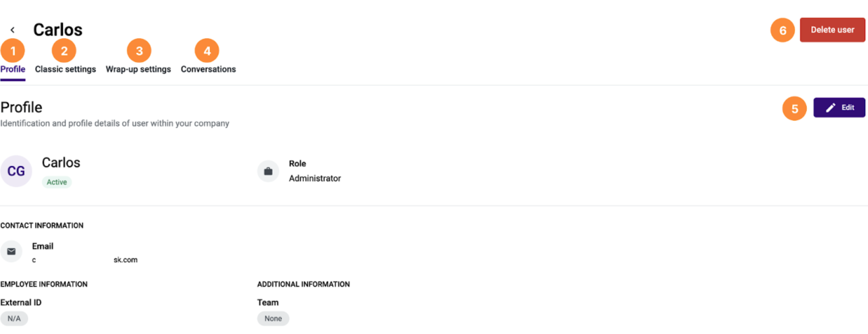Click orange marker number 6
Viewport: 868px width, 334px height.
coord(783,30)
